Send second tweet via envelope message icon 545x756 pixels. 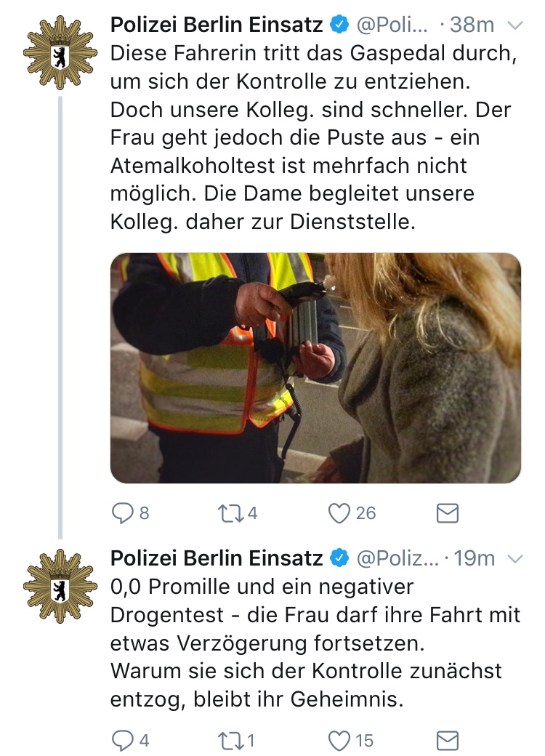click(x=447, y=741)
